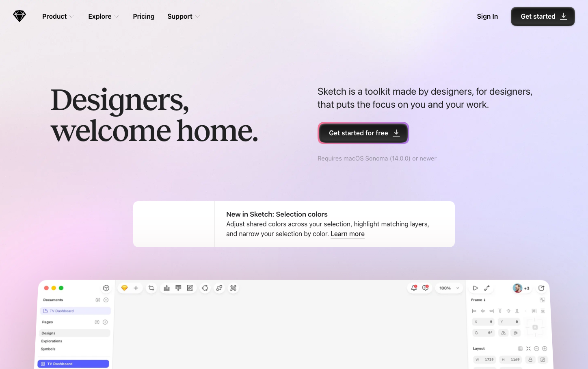Open the 100% zoom level dropdown
Viewport: 588px width, 369px height.
[449, 288]
